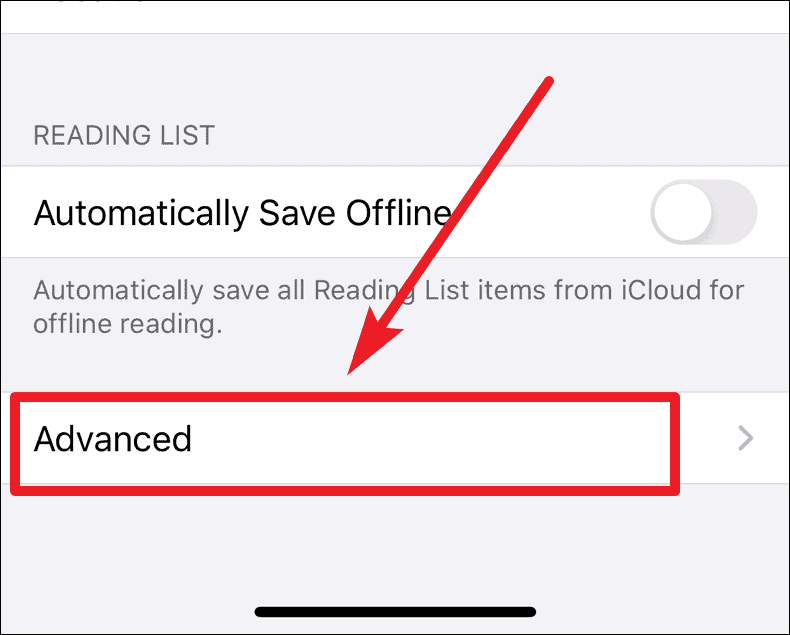
Task: Click the Automatically Save Offline label
Action: click(x=242, y=213)
